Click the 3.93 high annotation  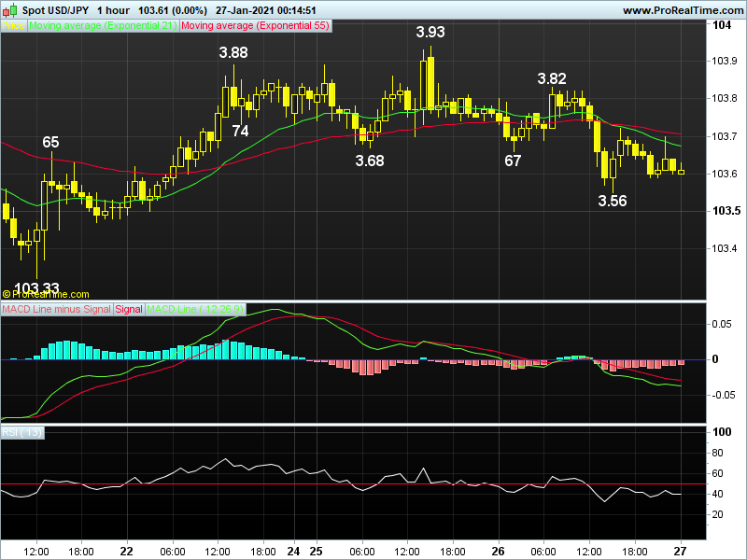(430, 32)
